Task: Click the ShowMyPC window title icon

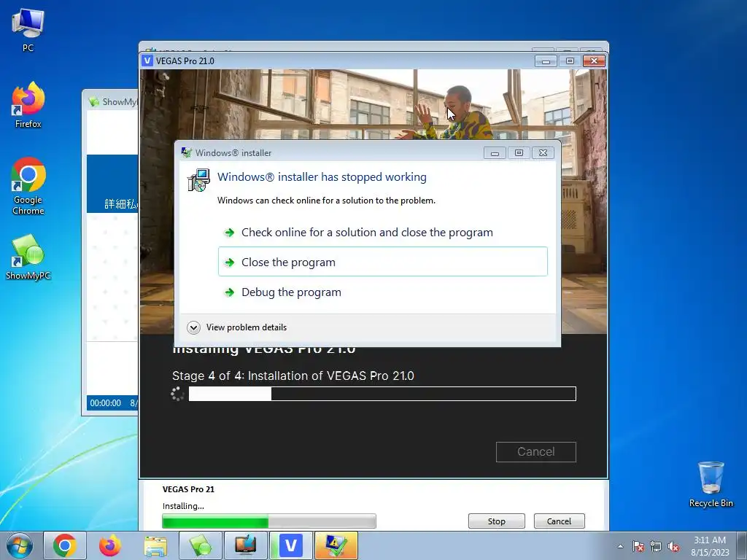Action: (x=94, y=101)
